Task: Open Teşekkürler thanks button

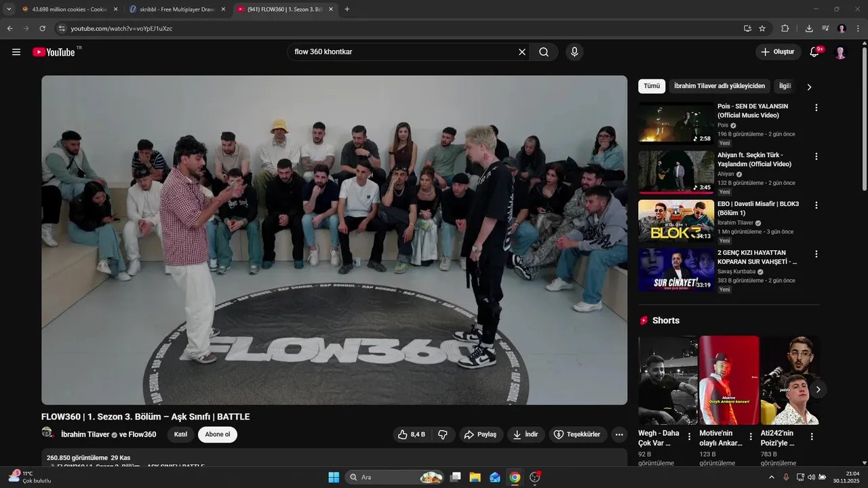Action: pos(578,434)
